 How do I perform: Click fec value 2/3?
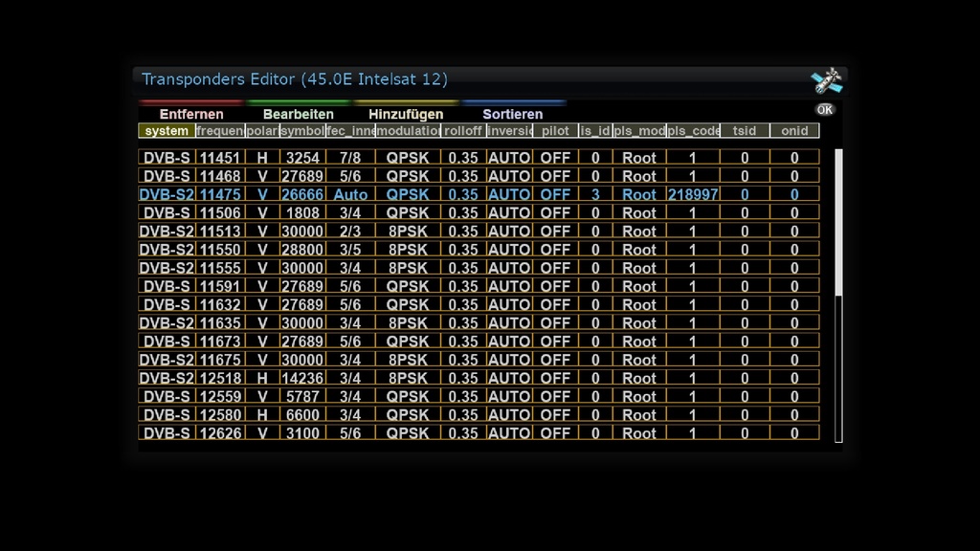click(350, 231)
